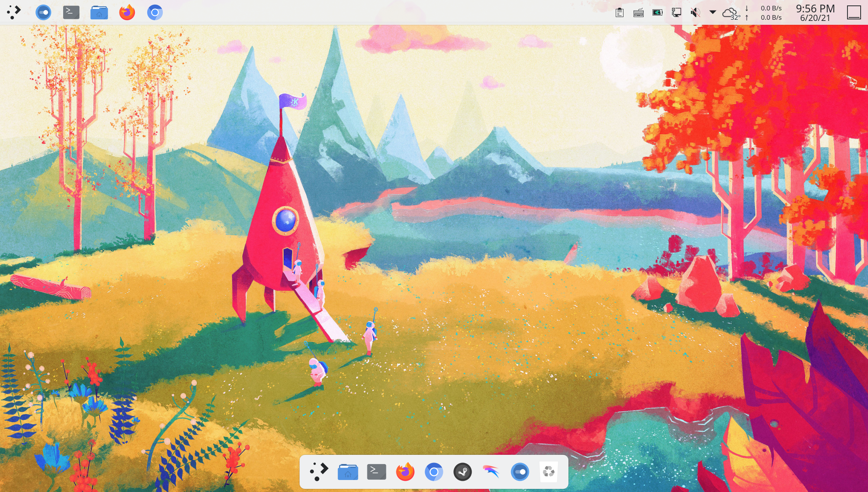Viewport: 868px width, 492px height.
Task: Open the Trash in the bottom dock
Action: [549, 472]
